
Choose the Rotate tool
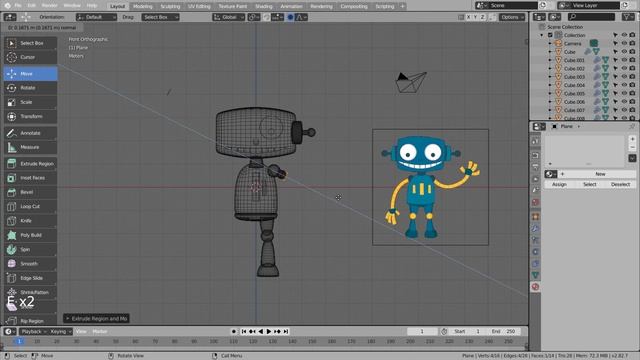31,88
